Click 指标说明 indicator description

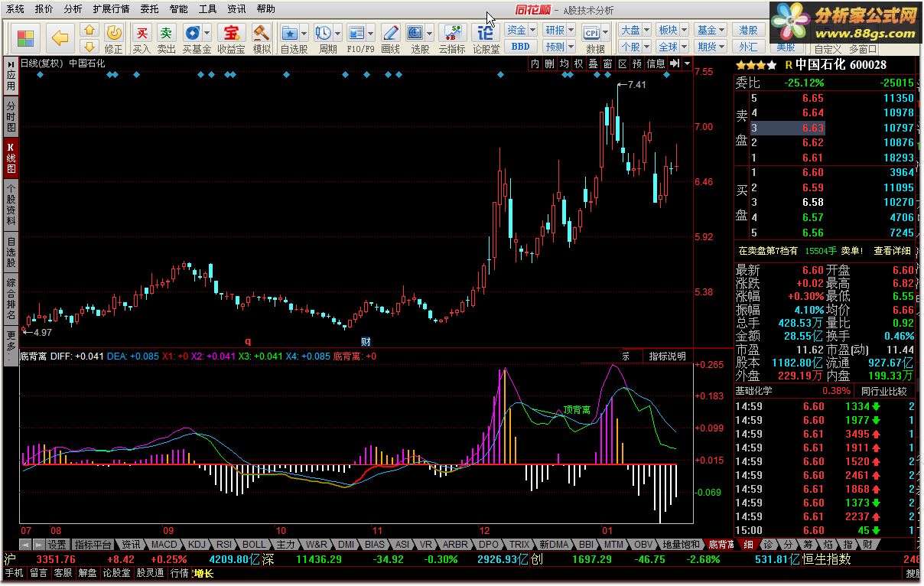point(668,356)
